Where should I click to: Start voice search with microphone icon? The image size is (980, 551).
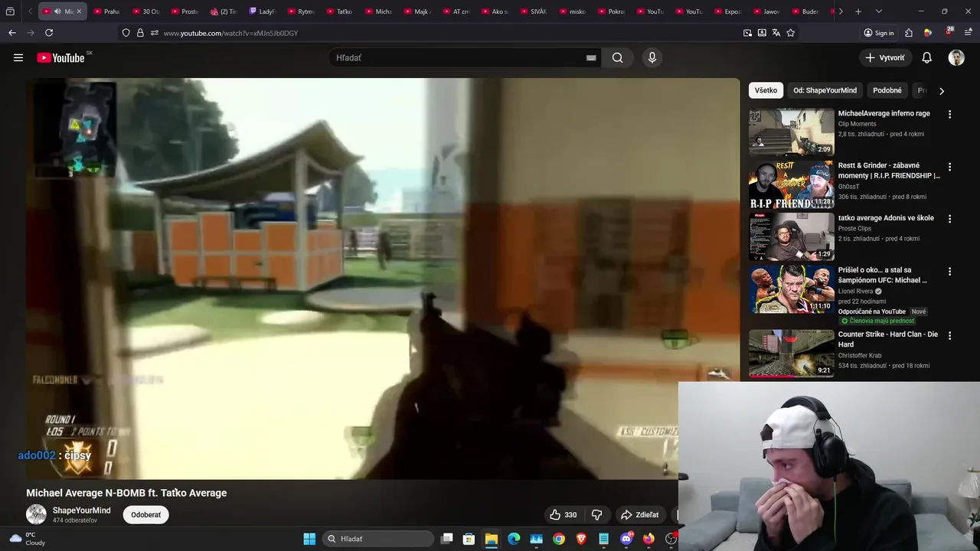[652, 57]
